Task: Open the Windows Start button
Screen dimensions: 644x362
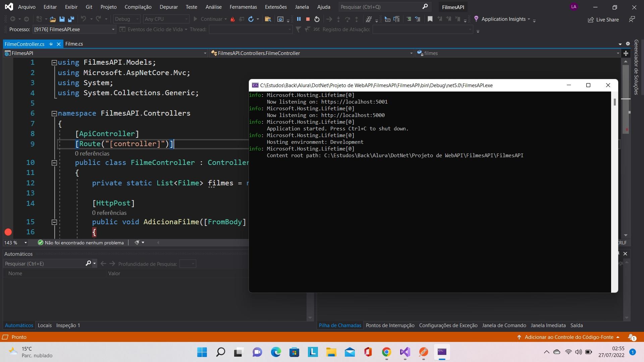Action: [x=202, y=352]
